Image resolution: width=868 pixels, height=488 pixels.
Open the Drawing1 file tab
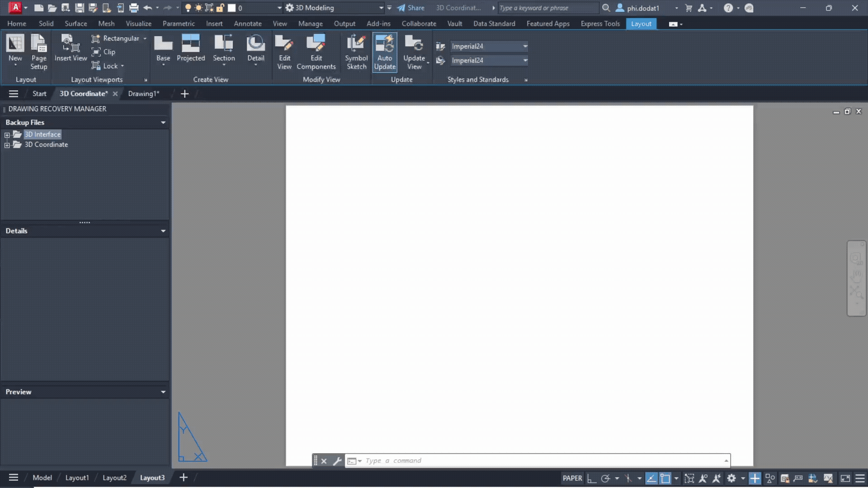click(144, 94)
